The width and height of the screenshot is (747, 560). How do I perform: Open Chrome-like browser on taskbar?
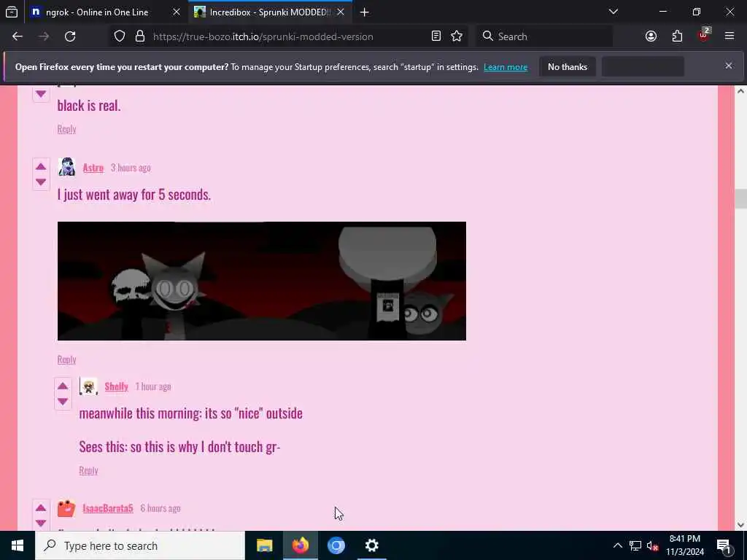point(336,545)
